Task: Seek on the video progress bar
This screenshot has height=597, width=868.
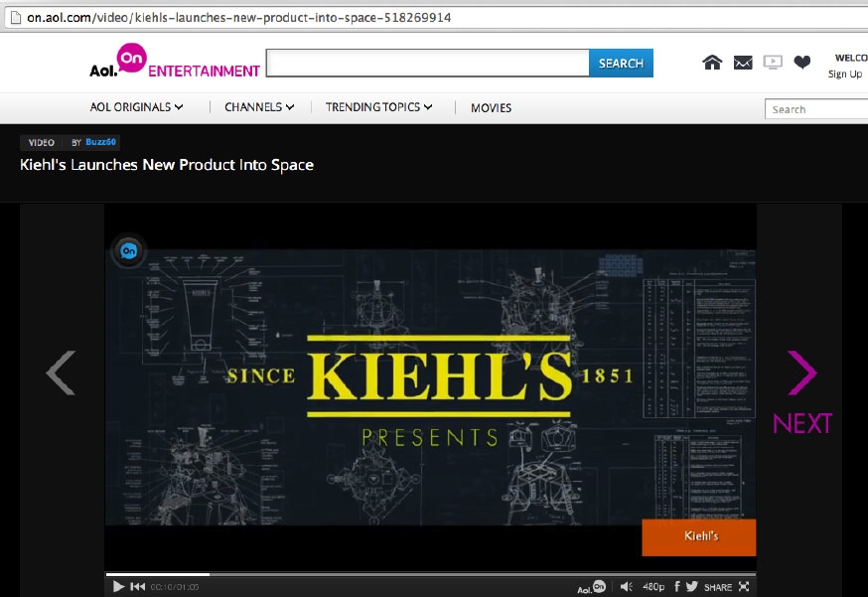Action: (x=430, y=574)
